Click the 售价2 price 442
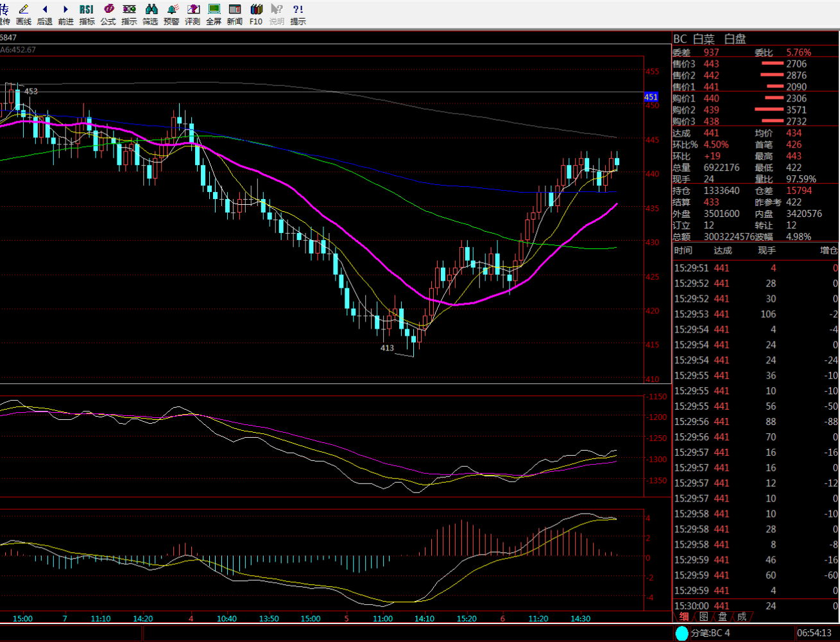Screen dimensions: 840x642 point(711,76)
